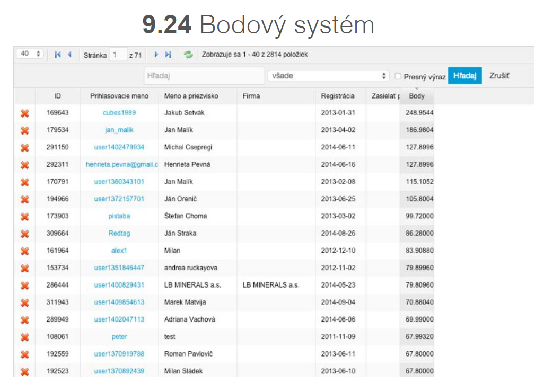Viewport: 544px width, 392px height.
Task: Click Zrušiť to cancel the search
Action: pos(499,76)
